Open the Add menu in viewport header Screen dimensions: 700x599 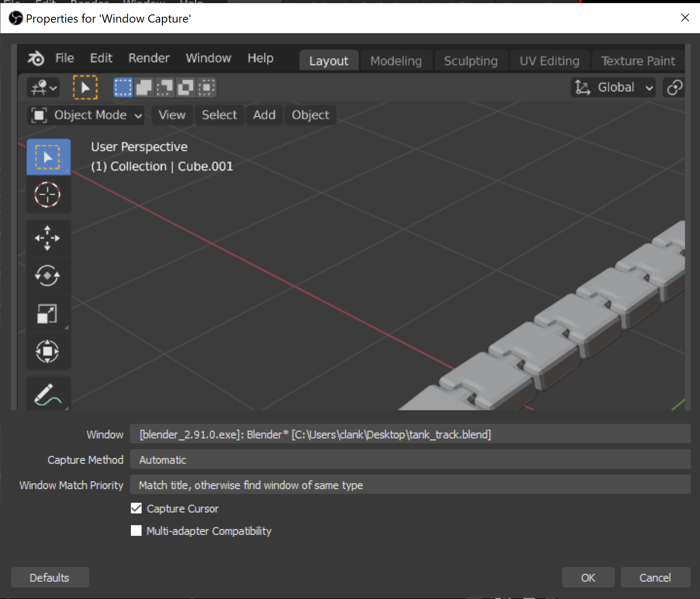[264, 115]
